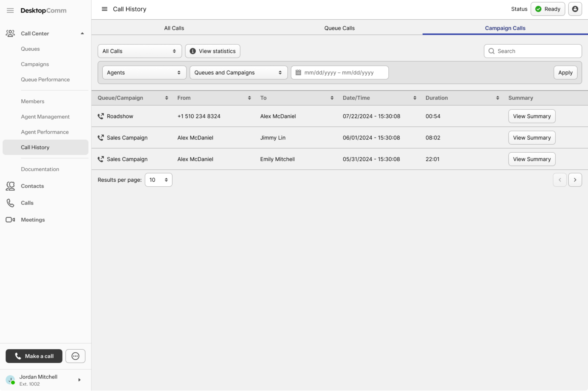Screen dimensions: 588x391
Task: Click the hamburger menu beside DesktopComm logo
Action: click(10, 10)
